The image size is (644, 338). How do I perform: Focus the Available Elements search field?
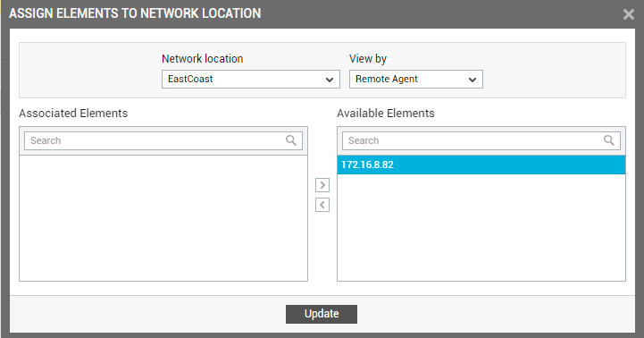481,140
